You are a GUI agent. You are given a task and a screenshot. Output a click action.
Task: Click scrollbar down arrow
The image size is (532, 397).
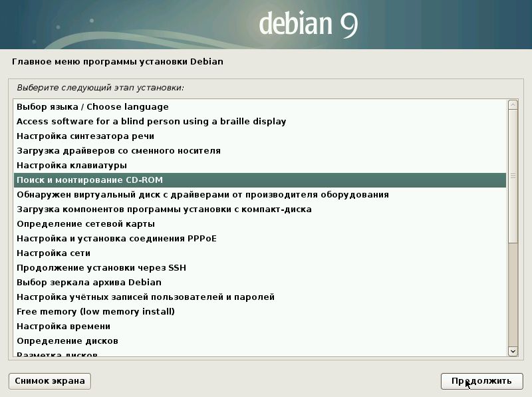click(513, 351)
